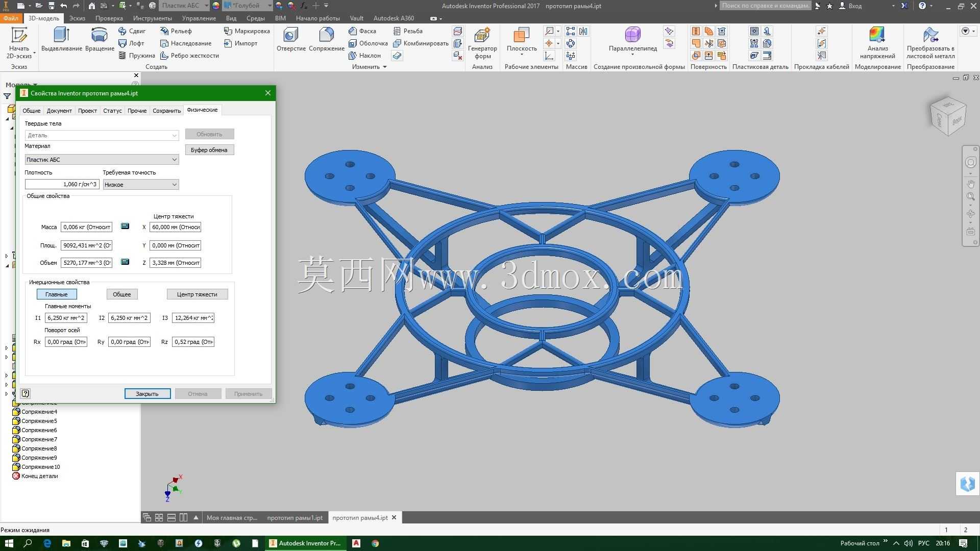Expand the Изменить panel dropdown
The height and width of the screenshot is (551, 980).
370,67
